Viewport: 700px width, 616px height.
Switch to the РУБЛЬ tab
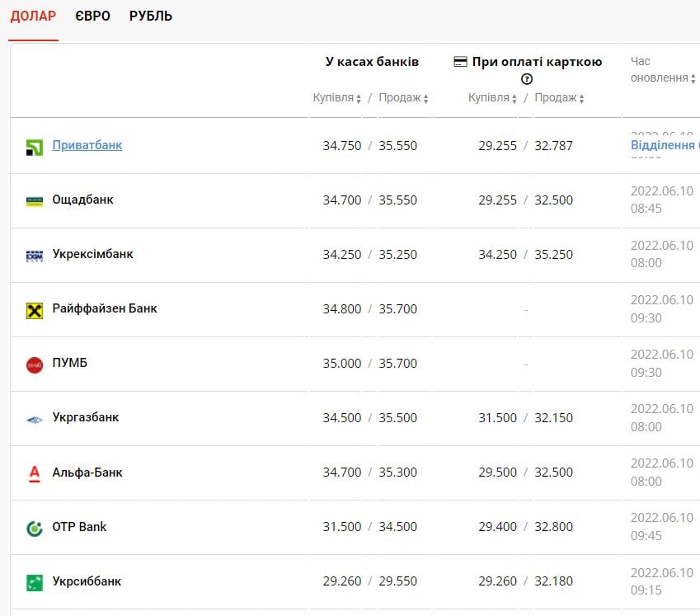[x=151, y=16]
